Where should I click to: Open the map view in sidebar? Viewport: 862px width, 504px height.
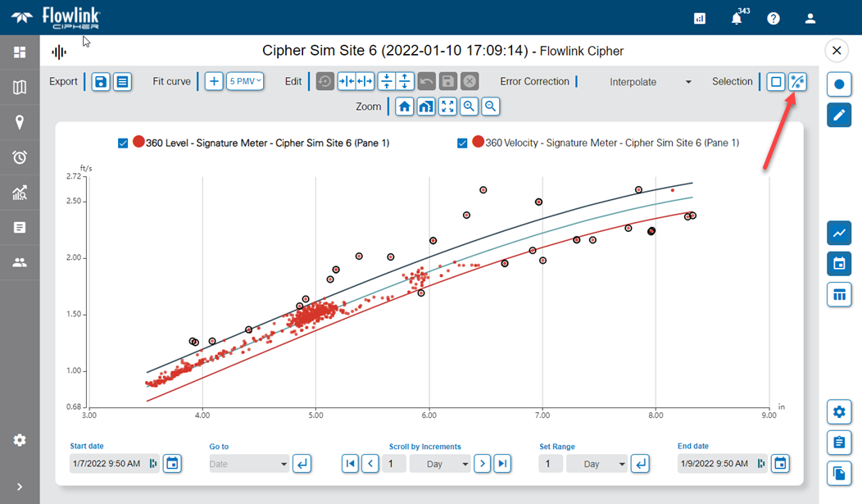20,87
